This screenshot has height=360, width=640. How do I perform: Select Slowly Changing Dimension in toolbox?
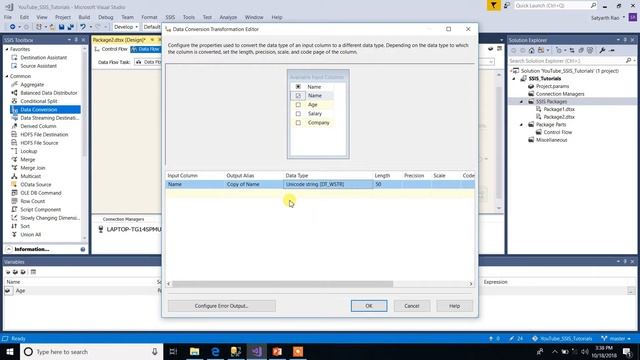tap(50, 218)
